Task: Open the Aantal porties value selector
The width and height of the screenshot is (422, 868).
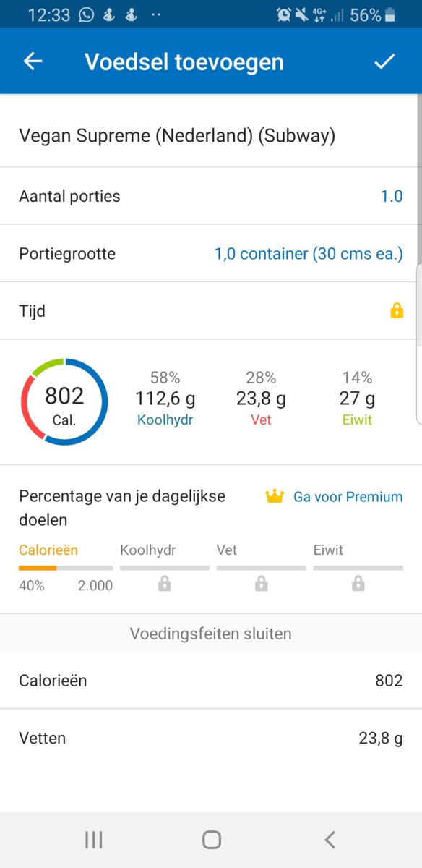Action: pos(391,196)
